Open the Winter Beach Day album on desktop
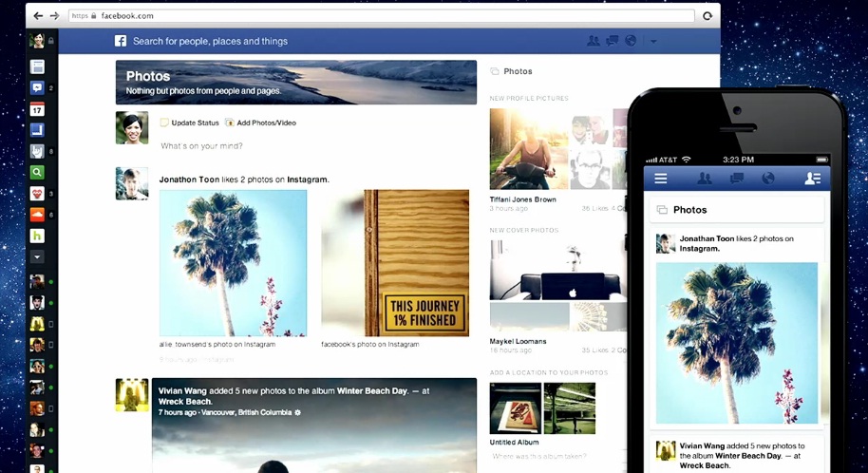Viewport: 868px width, 473px height. click(372, 391)
